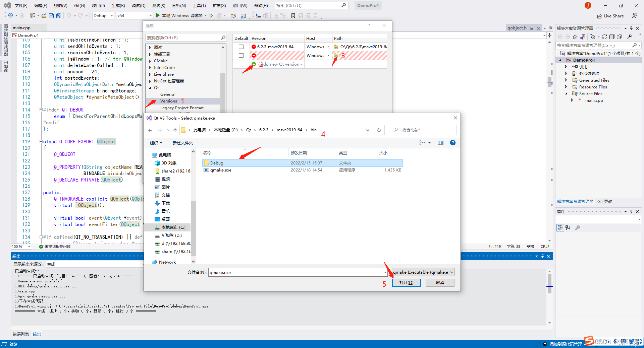The image size is (644, 348).
Task: Click the Categorized icon in Properties panel
Action: coord(560,228)
